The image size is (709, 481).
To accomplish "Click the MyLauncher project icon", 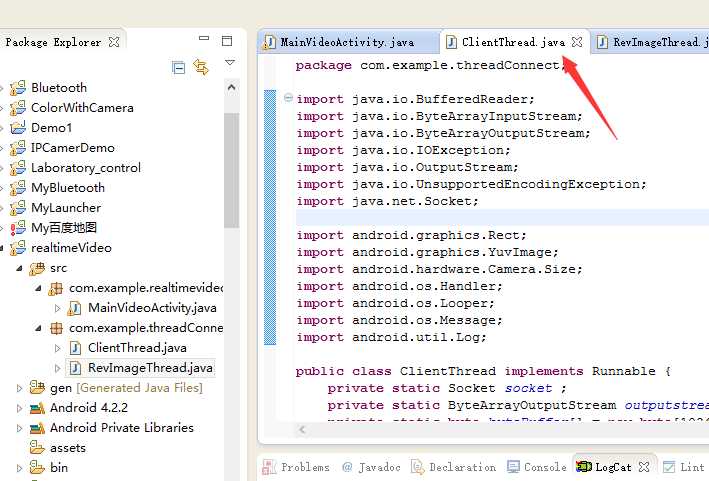I will [x=18, y=207].
